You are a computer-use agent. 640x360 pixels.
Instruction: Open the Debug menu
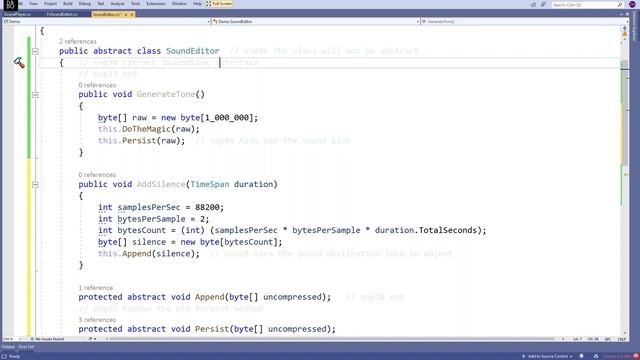(84, 4)
